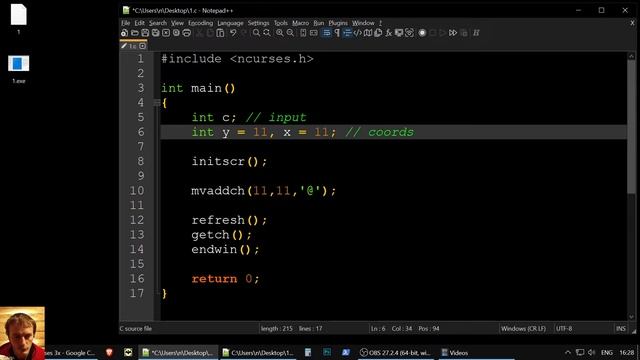Click the Stop Recording macro icon
The height and width of the screenshot is (360, 640).
click(x=433, y=33)
